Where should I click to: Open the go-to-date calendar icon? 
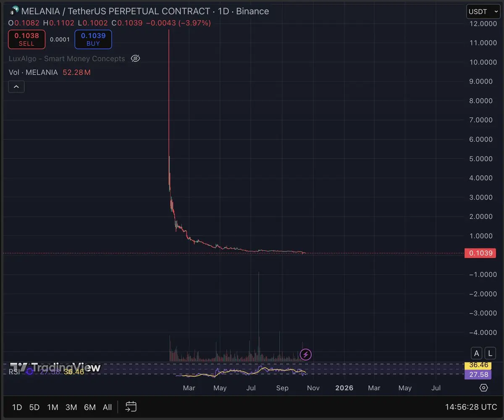coord(131,407)
